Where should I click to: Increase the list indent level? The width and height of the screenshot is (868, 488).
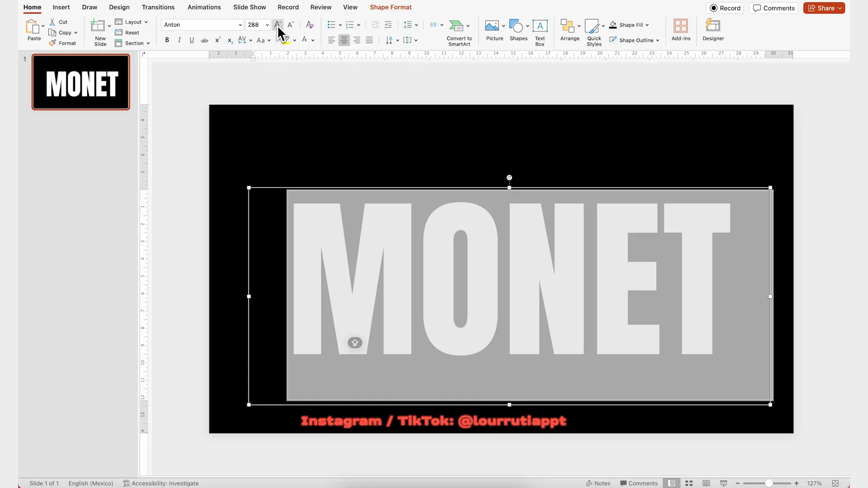388,24
